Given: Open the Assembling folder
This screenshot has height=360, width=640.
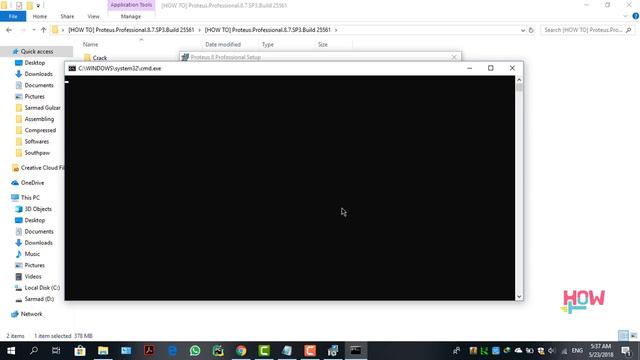Looking at the screenshot, I should [39, 119].
